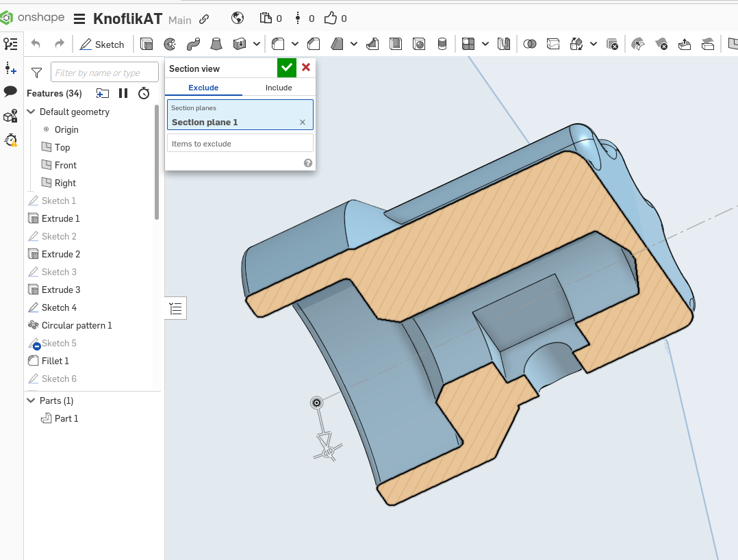Click the Shell tool icon
Image resolution: width=738 pixels, height=560 pixels.
pos(395,44)
